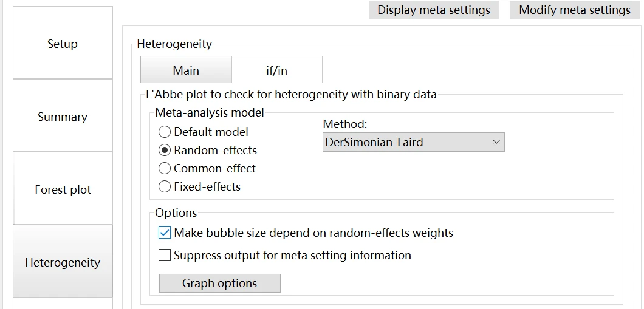The width and height of the screenshot is (644, 309).
Task: Switch to the Setup side tab
Action: click(63, 44)
